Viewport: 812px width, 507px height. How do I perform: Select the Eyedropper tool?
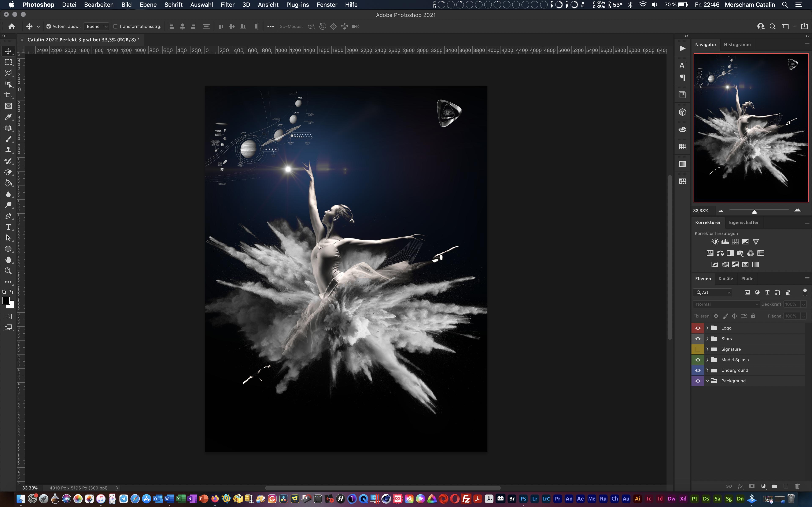(x=8, y=117)
